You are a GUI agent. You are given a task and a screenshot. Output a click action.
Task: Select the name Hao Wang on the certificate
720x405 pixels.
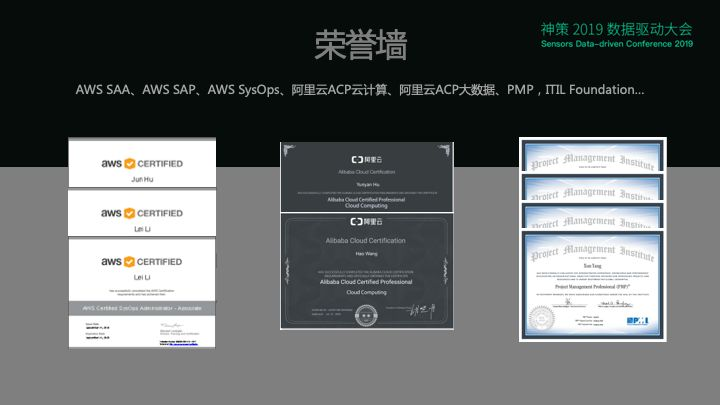point(366,254)
